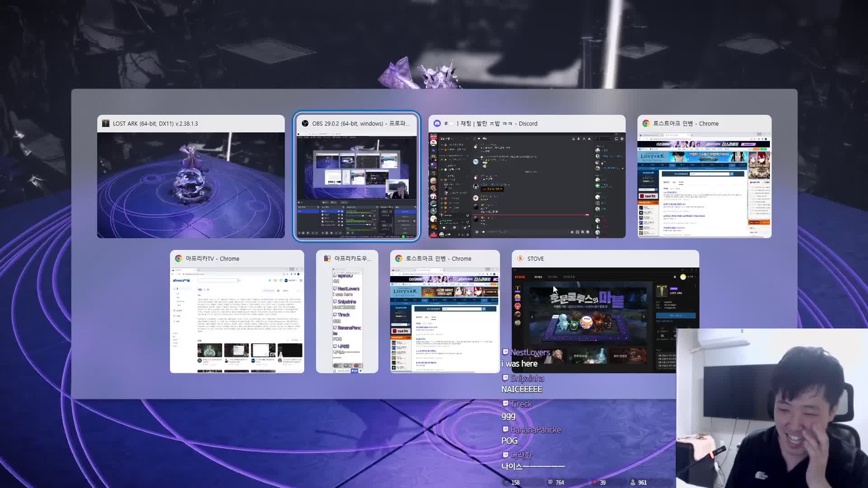Click the '961' viewer count in overlay

pyautogui.click(x=642, y=483)
